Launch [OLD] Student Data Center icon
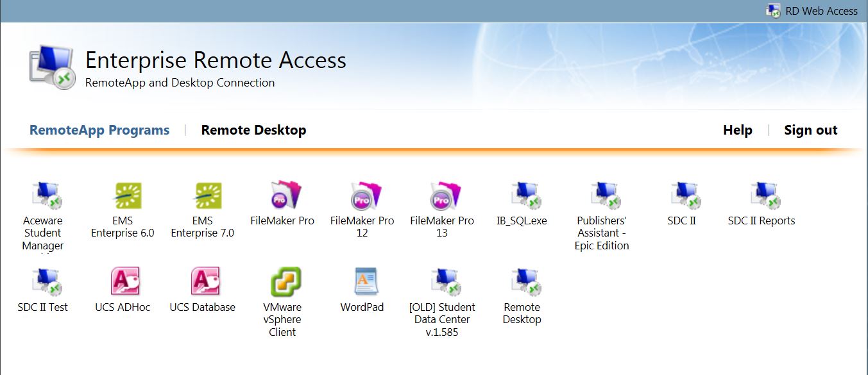Viewport: 868px width, 375px height. point(446,282)
